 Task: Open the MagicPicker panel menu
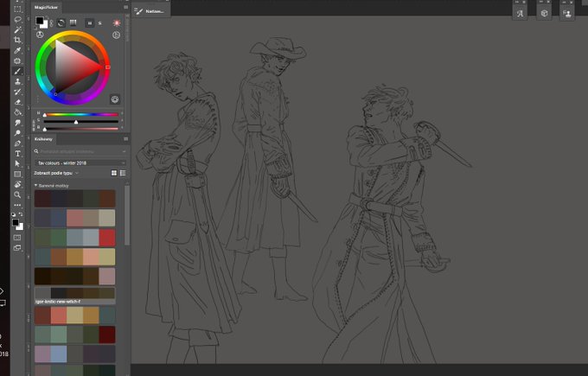tap(125, 7)
